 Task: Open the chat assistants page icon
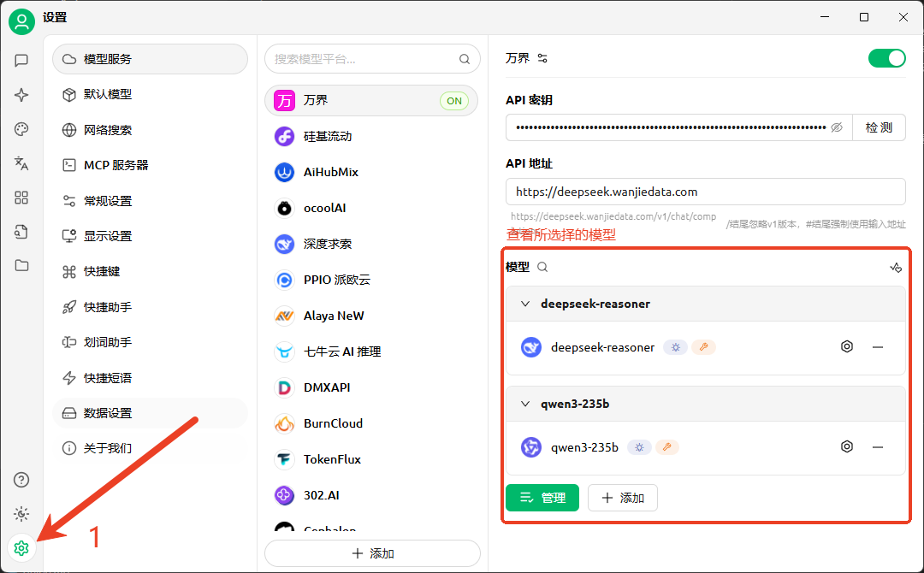(21, 61)
